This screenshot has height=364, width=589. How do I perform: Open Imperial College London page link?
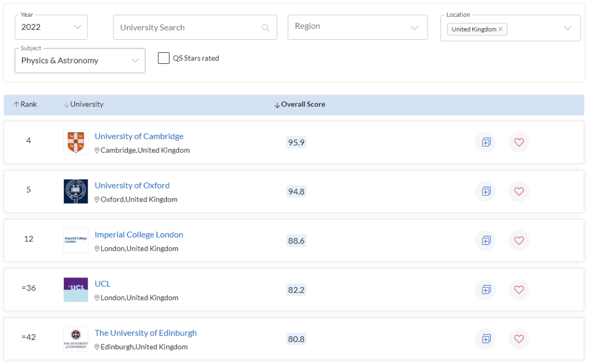pos(139,234)
